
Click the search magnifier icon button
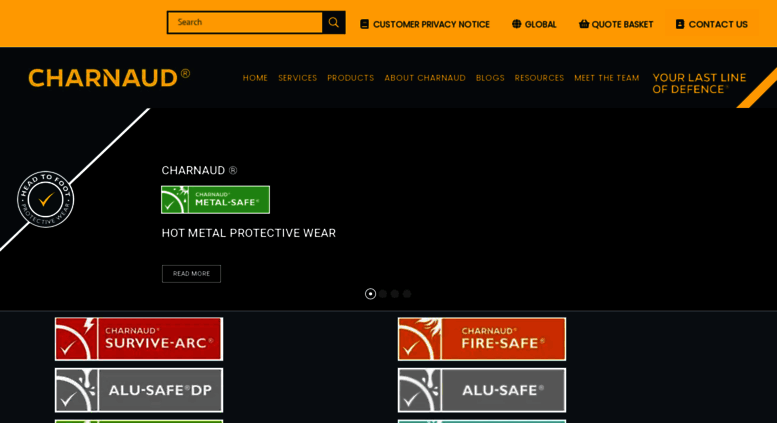pos(333,23)
